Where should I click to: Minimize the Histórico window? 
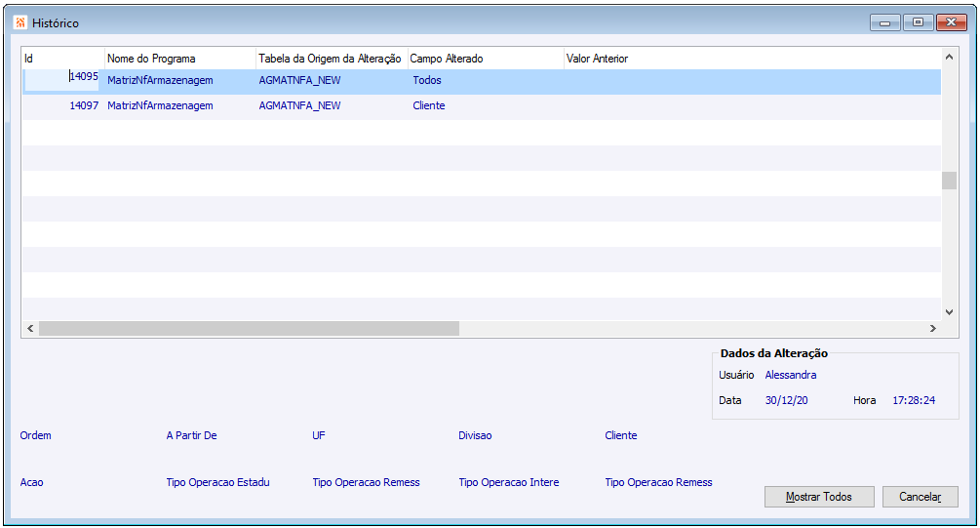(x=885, y=22)
